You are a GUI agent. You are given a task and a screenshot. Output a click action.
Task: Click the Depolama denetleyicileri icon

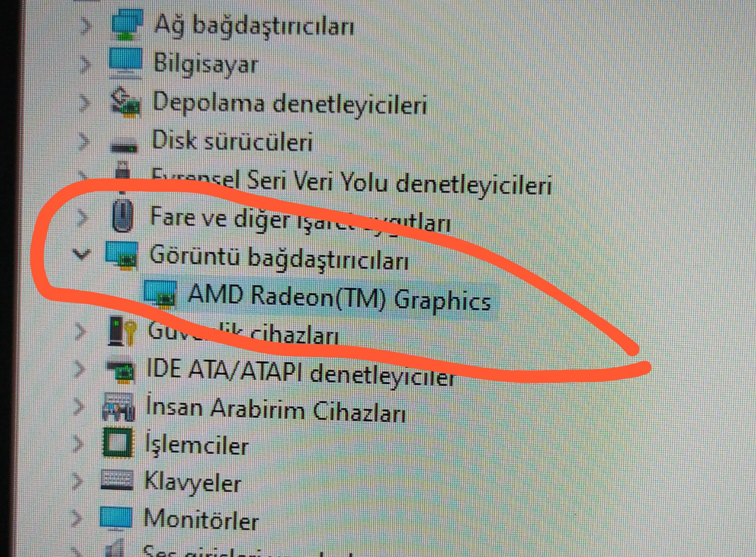tap(125, 102)
